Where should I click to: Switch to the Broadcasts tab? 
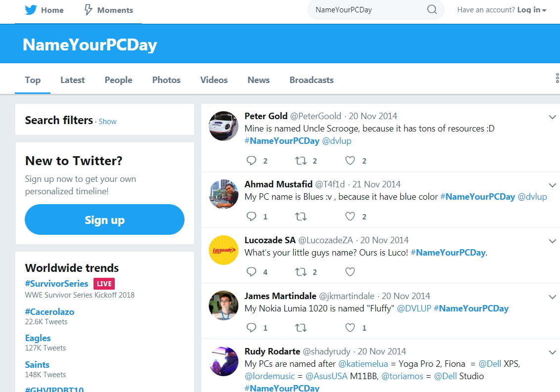point(312,80)
